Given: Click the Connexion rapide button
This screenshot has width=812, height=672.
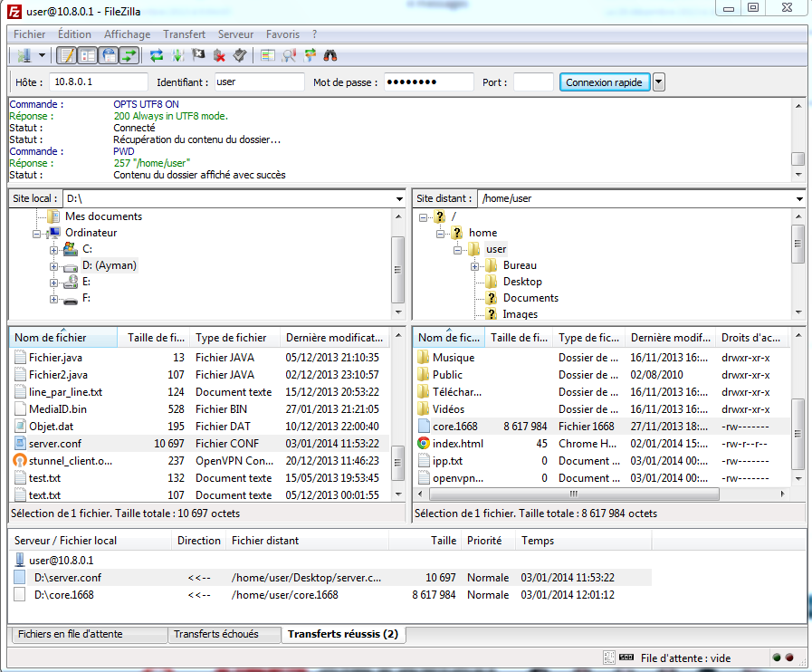Looking at the screenshot, I should pyautogui.click(x=604, y=82).
